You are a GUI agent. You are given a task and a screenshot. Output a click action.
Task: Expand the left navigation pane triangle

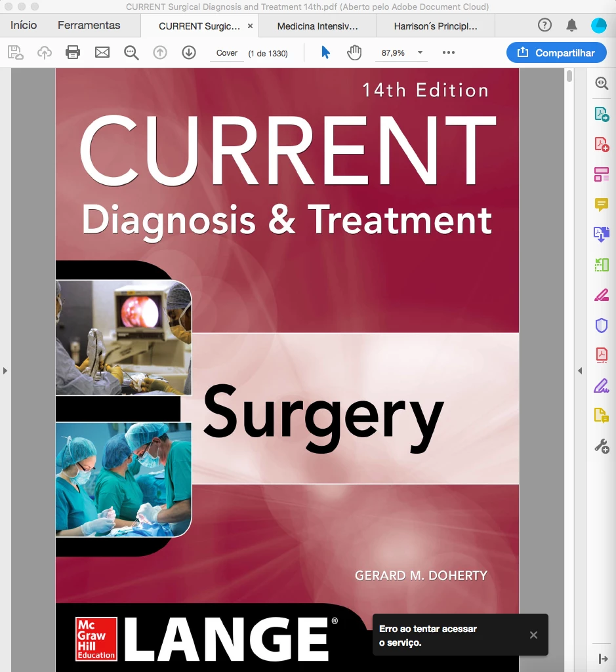tap(5, 370)
